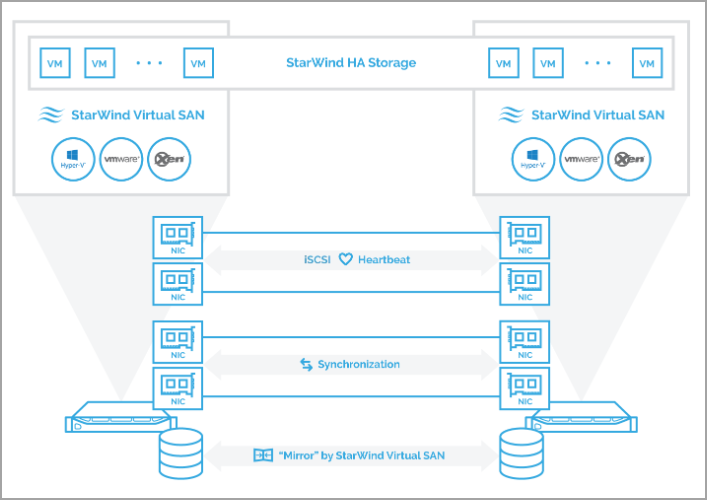Click the StarWind wave logo in the left node
Viewport: 707px width, 500px height.
click(51, 115)
